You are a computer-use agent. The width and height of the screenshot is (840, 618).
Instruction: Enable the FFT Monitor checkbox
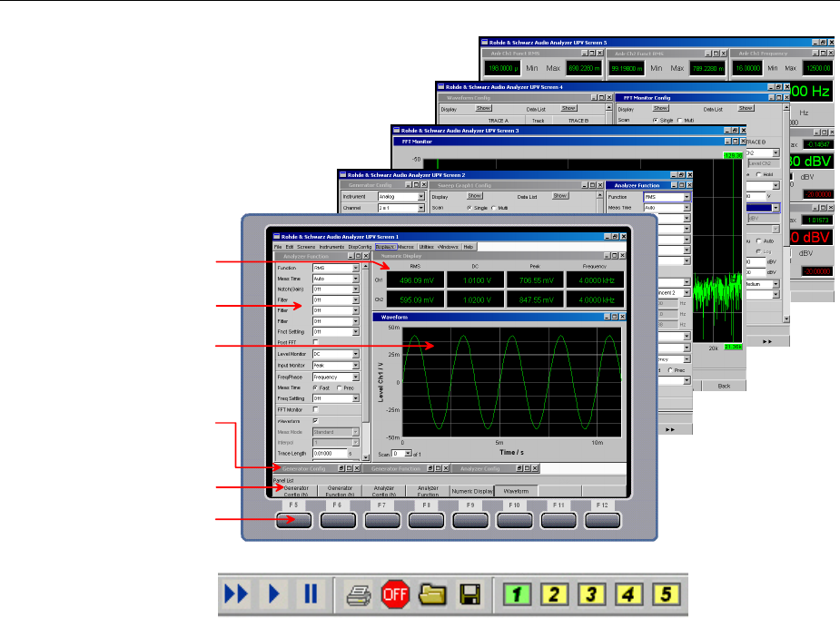tap(315, 409)
